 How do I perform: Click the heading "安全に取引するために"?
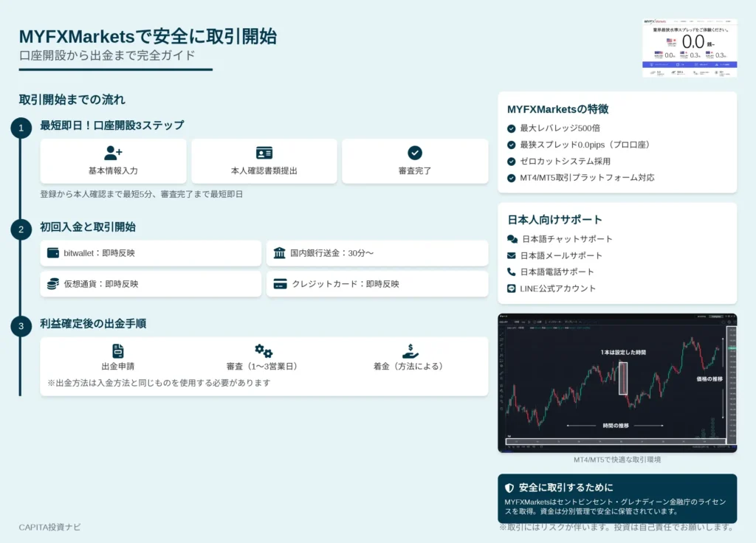(566, 488)
